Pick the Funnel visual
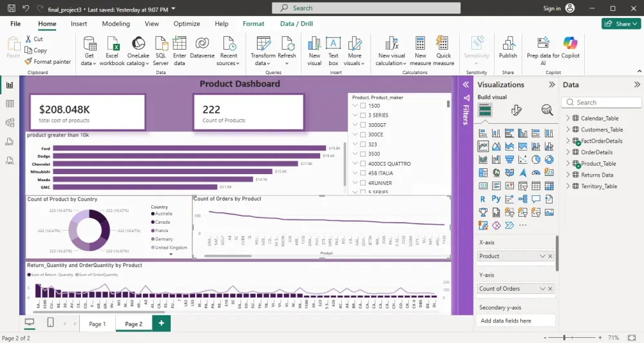This screenshot has height=343, width=644. [x=509, y=160]
